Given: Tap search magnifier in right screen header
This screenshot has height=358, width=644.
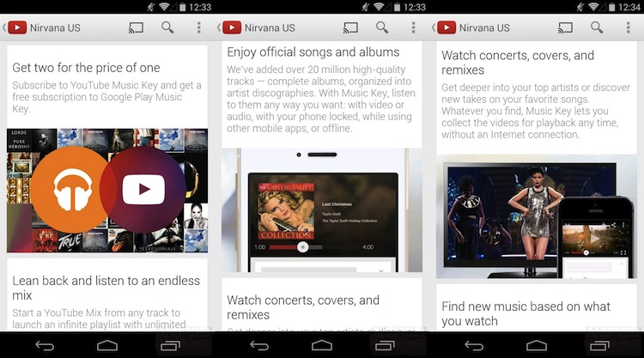Looking at the screenshot, I should (597, 27).
